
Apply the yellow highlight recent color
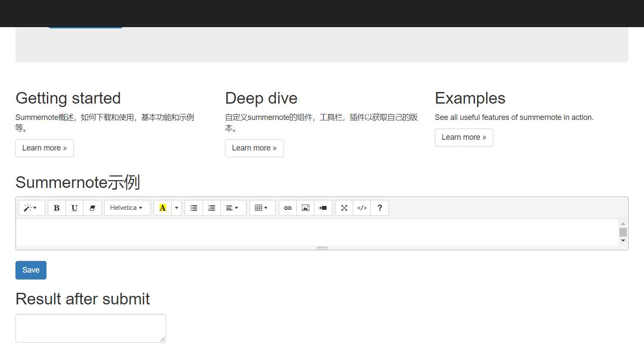(x=163, y=208)
